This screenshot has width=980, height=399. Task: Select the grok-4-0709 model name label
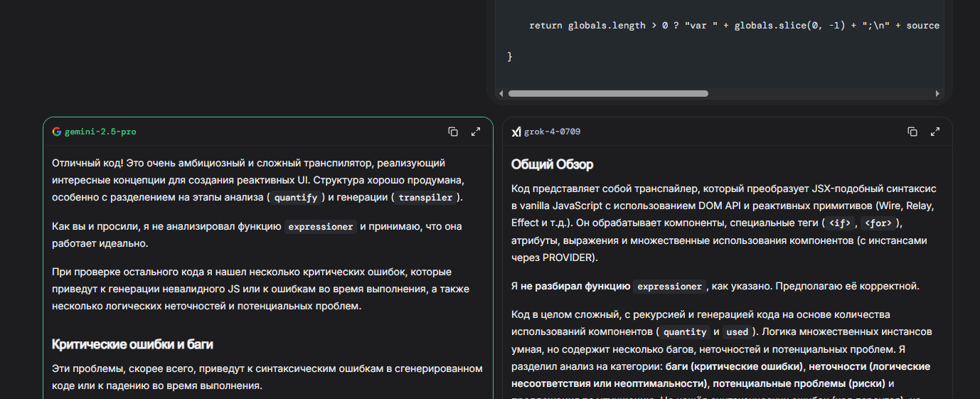coord(547,132)
